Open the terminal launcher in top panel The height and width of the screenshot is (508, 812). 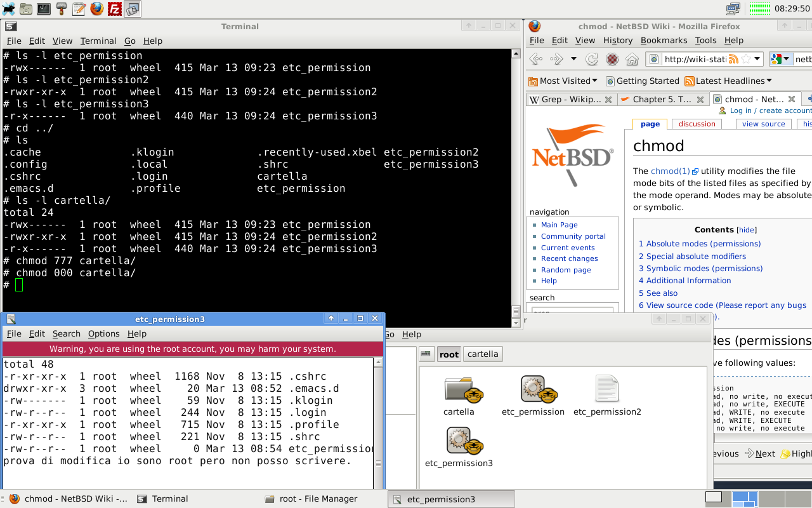pyautogui.click(x=44, y=9)
